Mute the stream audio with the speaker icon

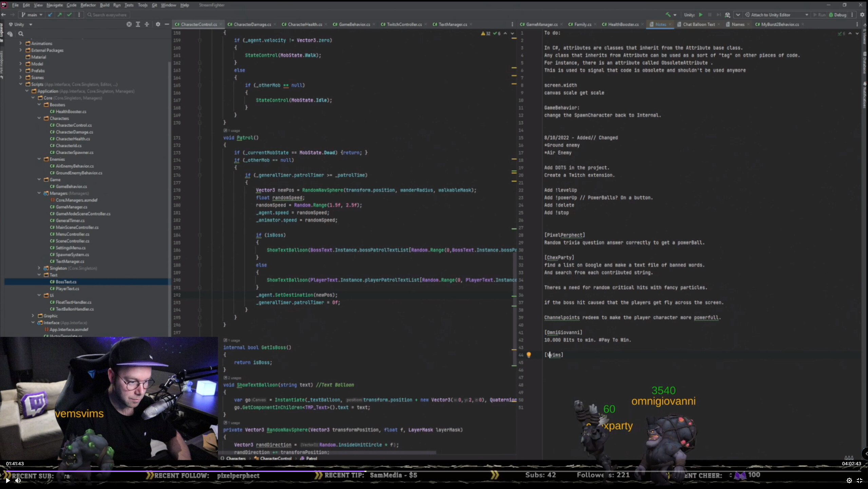pos(18,480)
